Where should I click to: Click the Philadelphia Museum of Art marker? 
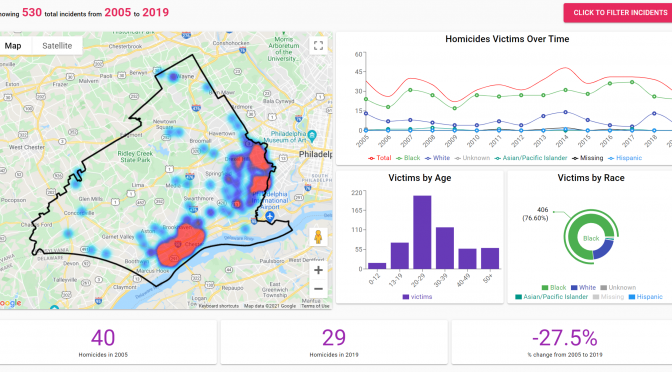[312, 136]
